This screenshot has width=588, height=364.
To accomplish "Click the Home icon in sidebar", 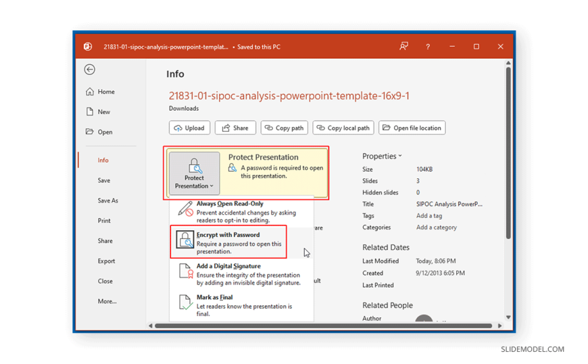I will tap(90, 92).
